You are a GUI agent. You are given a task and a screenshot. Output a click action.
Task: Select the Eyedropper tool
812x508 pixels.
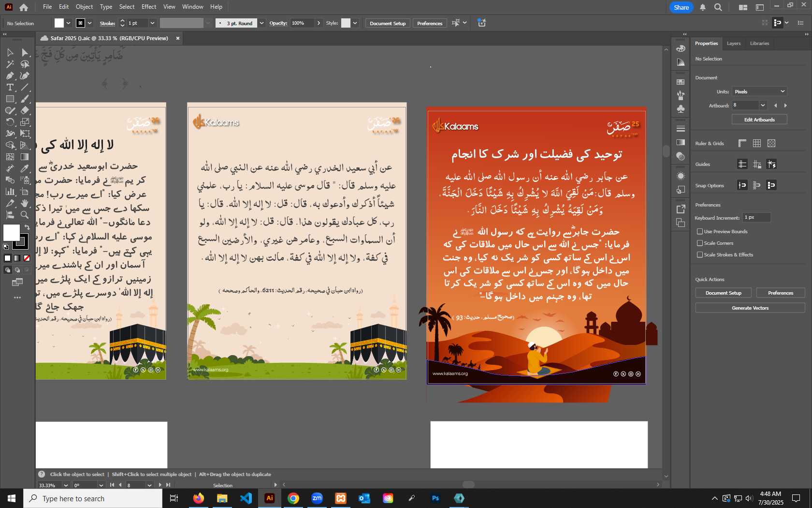pos(25,168)
